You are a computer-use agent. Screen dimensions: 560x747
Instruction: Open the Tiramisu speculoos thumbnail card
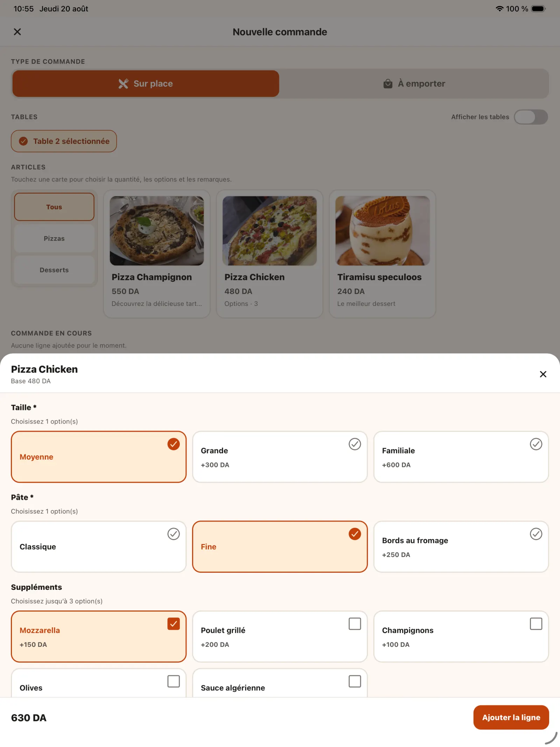tap(382, 254)
